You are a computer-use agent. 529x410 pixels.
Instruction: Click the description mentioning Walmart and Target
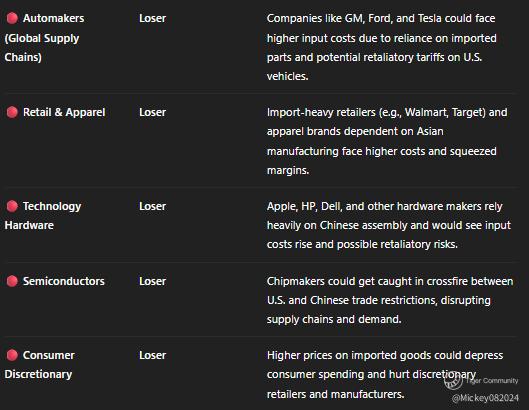[387, 141]
